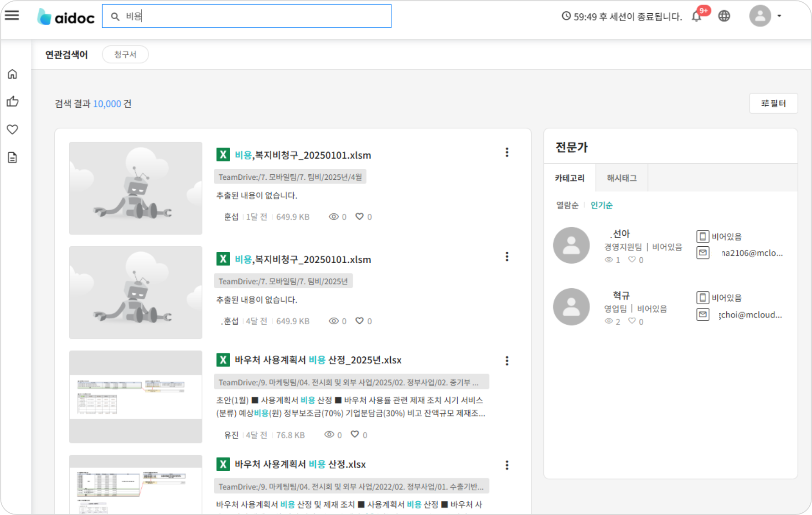The image size is (812, 515).
Task: Toggle heart on 바우처 사용계획서 비용 산정_2025년.xlsx
Action: tap(355, 435)
